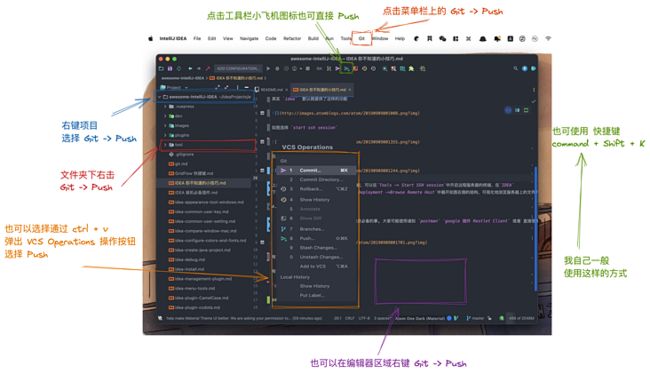Click the save all icon in the toolbar

pyautogui.click(x=170, y=68)
